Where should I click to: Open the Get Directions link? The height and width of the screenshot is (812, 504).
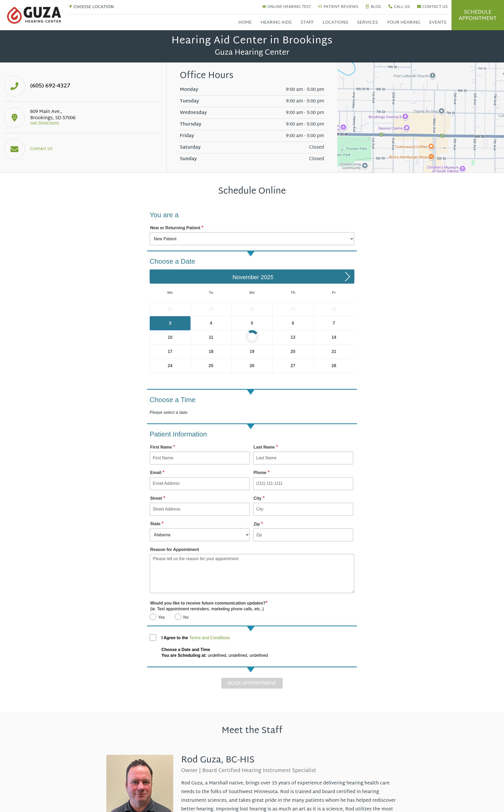click(x=44, y=123)
